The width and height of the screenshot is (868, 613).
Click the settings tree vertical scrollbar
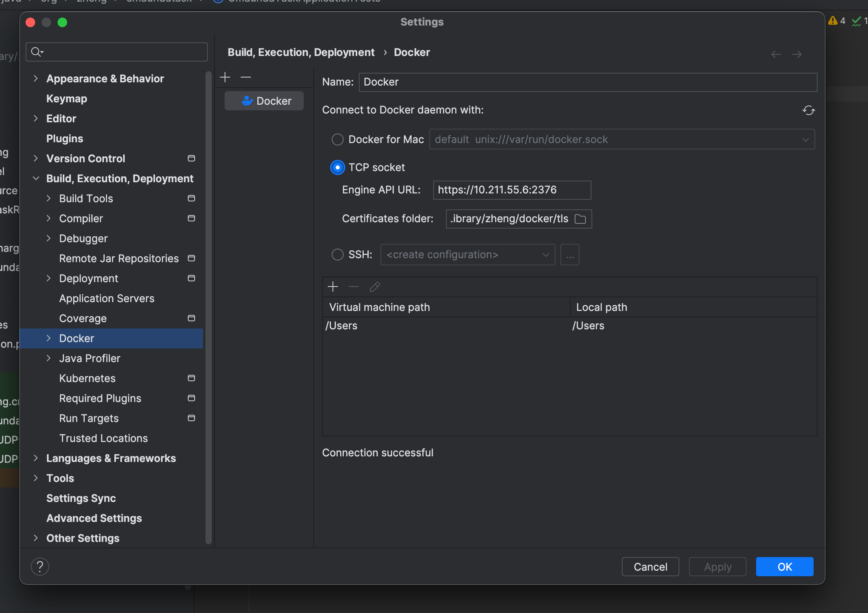click(208, 308)
